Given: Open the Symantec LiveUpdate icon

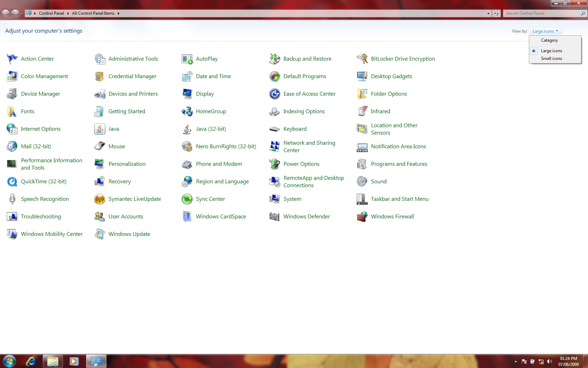Looking at the screenshot, I should (99, 199).
